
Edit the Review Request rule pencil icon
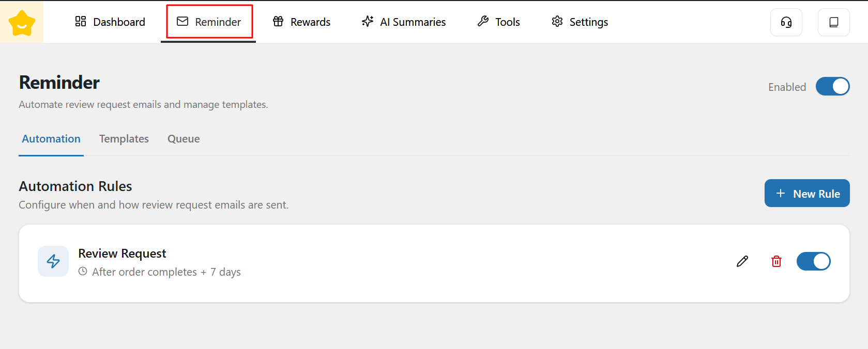(x=742, y=261)
